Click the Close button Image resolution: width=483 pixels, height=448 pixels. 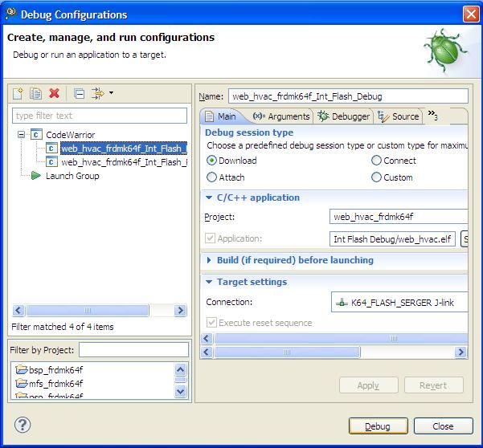point(443,426)
